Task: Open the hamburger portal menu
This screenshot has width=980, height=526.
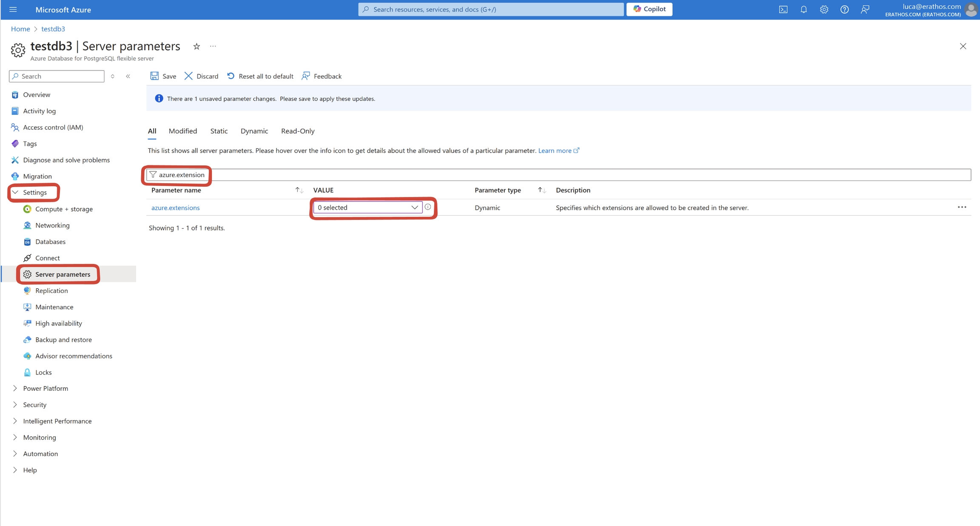Action: coord(13,9)
